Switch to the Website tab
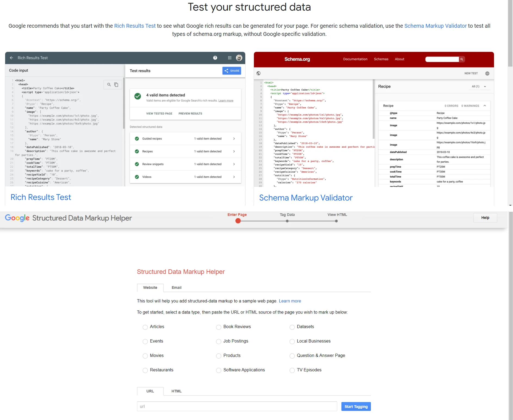Image resolution: width=513 pixels, height=420 pixels. [x=150, y=287]
